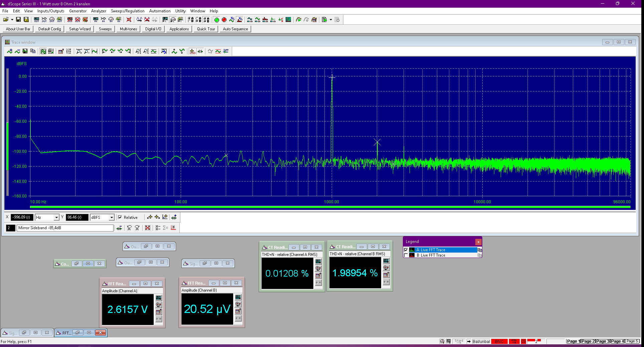Click the copy trace icon in Trace toolbar
Image resolution: width=644 pixels, height=347 pixels.
pos(33,51)
